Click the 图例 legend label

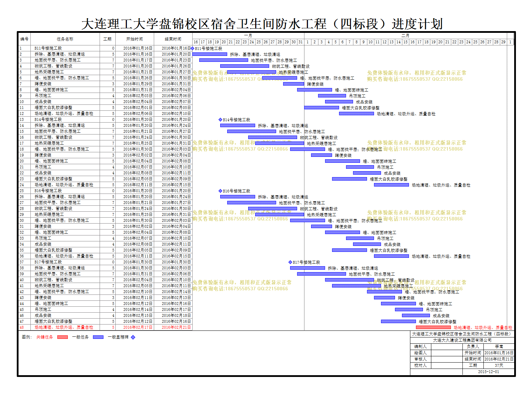point(27,337)
